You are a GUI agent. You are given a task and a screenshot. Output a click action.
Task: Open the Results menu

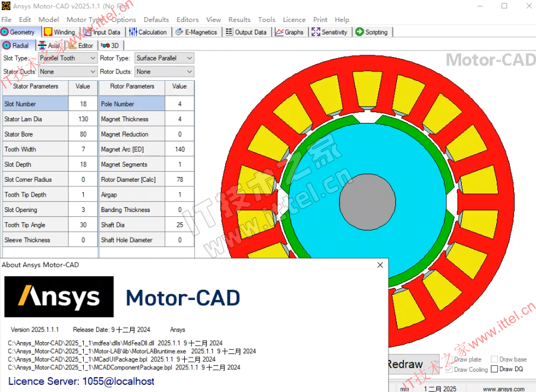(x=239, y=20)
